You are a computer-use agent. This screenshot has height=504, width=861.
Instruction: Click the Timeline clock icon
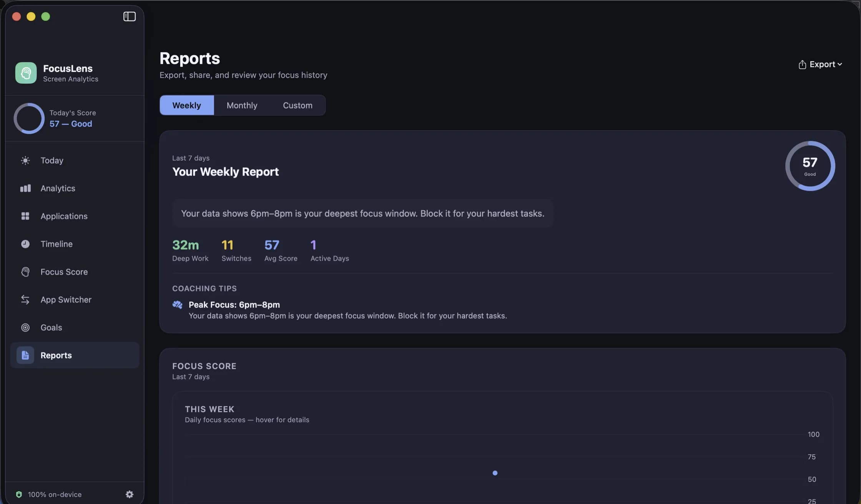point(25,244)
